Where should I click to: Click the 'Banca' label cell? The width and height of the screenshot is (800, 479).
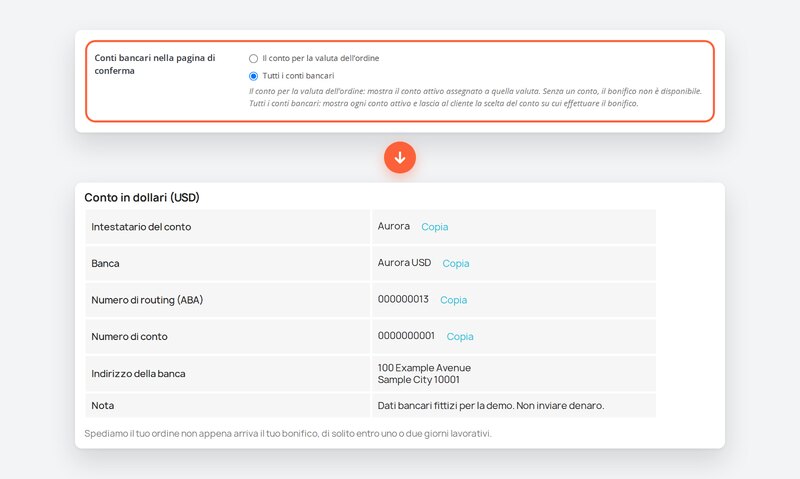(x=228, y=263)
